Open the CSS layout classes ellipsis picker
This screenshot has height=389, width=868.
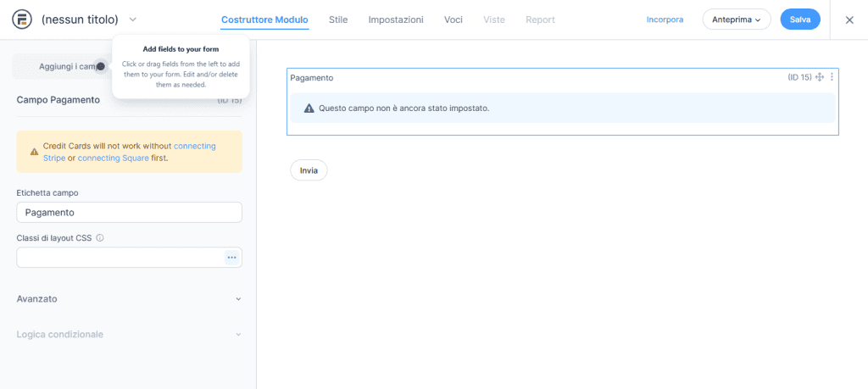coord(231,257)
